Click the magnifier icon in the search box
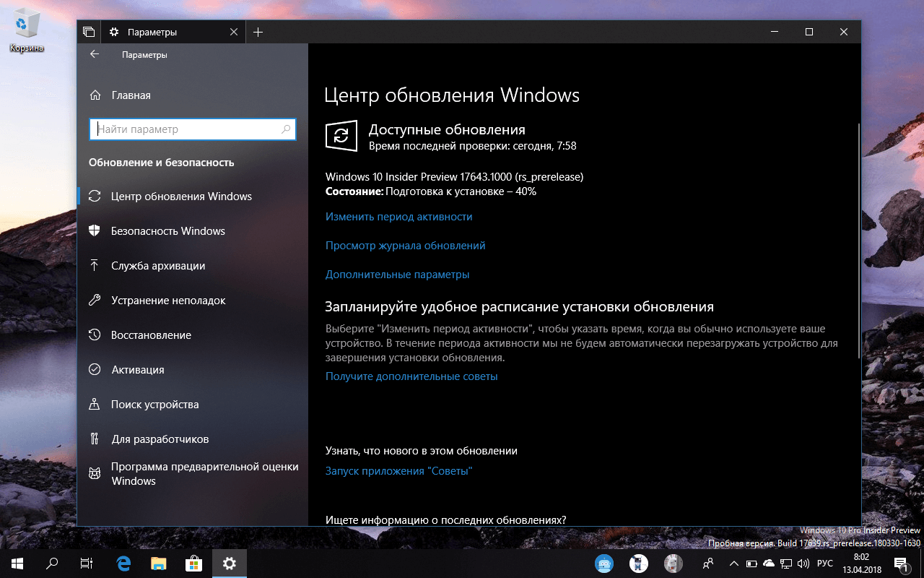 (286, 129)
